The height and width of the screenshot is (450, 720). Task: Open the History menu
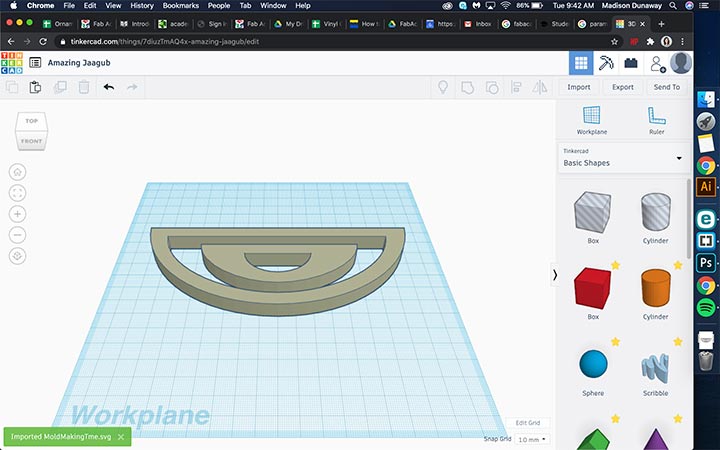click(141, 6)
